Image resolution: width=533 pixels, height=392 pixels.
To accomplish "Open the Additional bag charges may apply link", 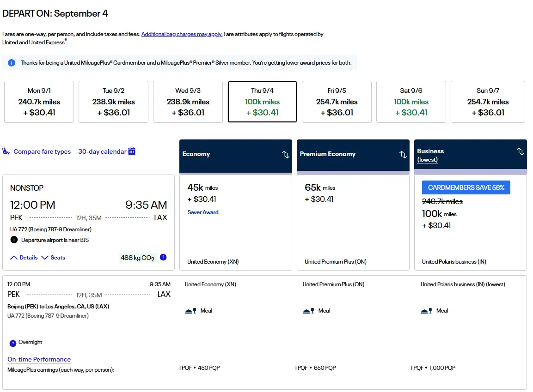I will click(x=182, y=34).
